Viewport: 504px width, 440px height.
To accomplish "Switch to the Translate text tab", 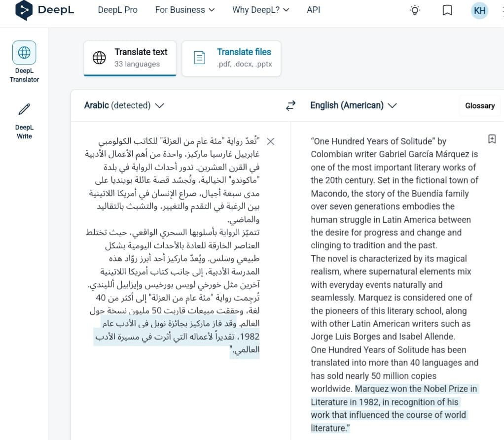I will tap(130, 57).
